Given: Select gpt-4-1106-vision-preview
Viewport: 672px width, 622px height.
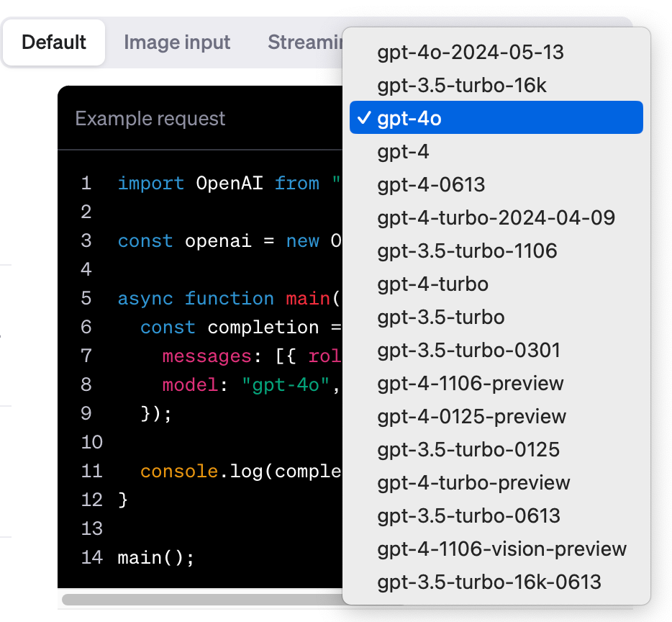Looking at the screenshot, I should (501, 549).
